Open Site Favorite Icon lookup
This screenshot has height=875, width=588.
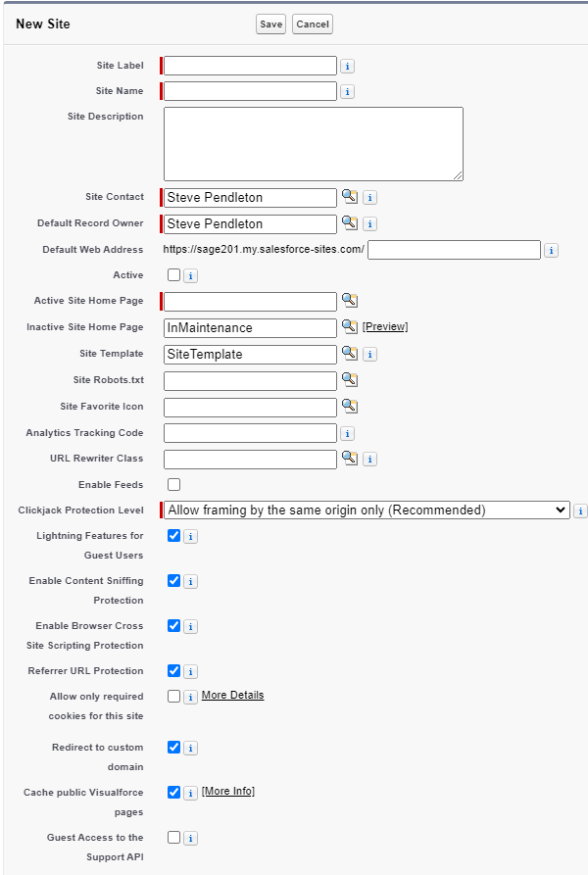[x=349, y=406]
